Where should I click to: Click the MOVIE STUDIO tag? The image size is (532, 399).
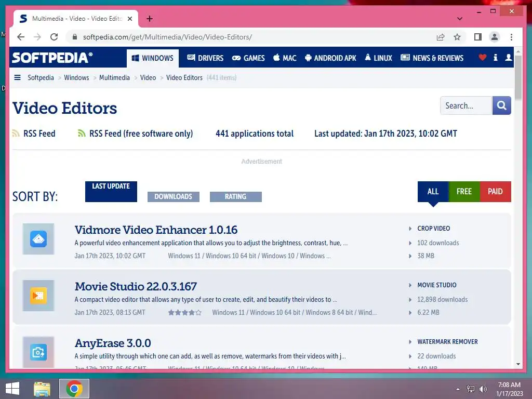pos(436,285)
